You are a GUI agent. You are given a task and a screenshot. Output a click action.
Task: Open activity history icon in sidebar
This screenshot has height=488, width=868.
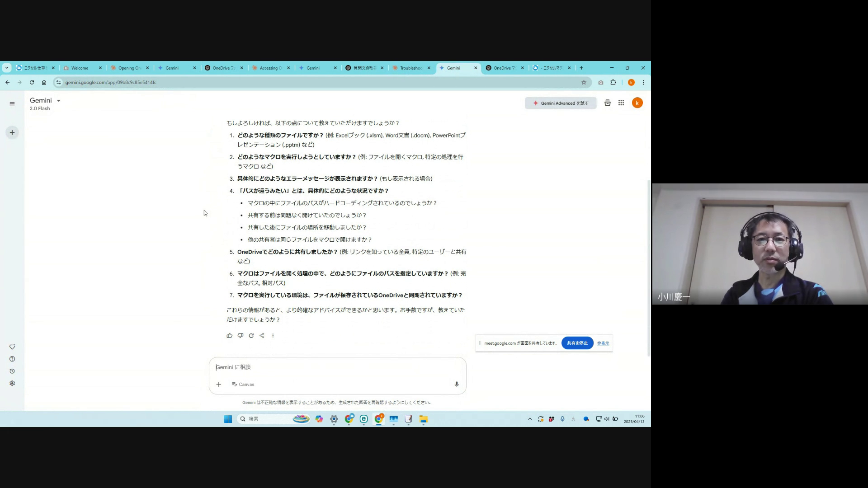[x=12, y=371]
